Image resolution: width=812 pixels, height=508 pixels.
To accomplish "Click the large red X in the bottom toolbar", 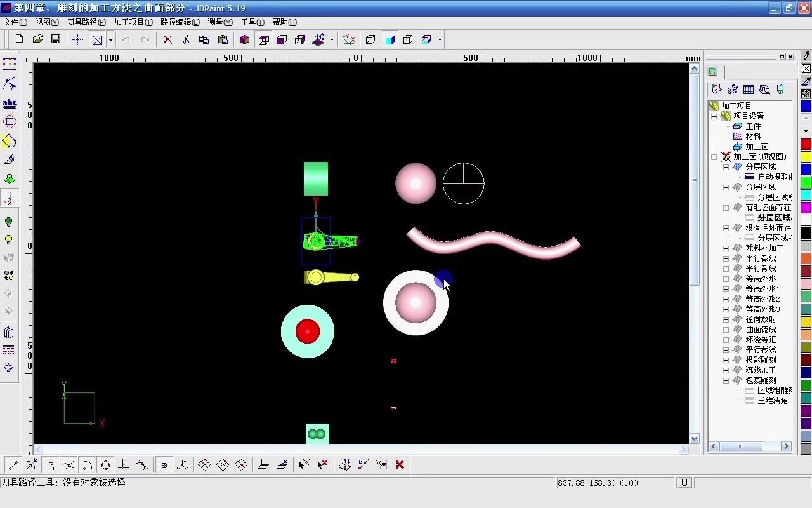I will pyautogui.click(x=400, y=465).
